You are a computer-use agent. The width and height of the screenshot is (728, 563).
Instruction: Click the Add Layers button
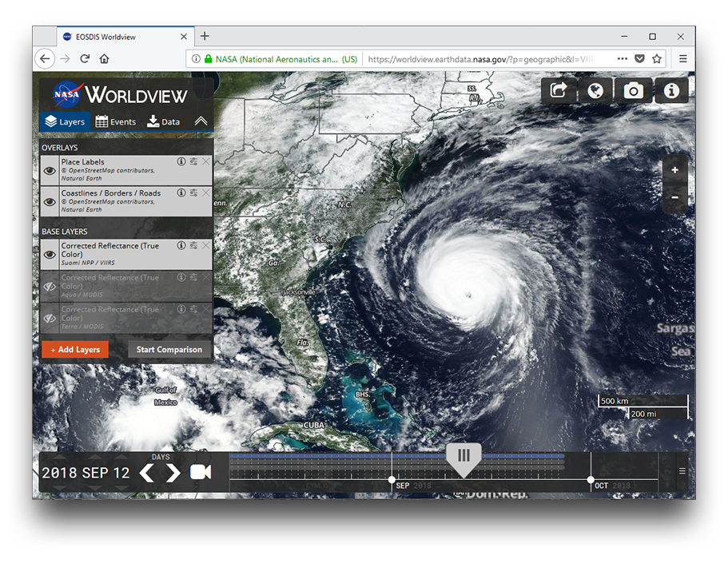tap(75, 350)
